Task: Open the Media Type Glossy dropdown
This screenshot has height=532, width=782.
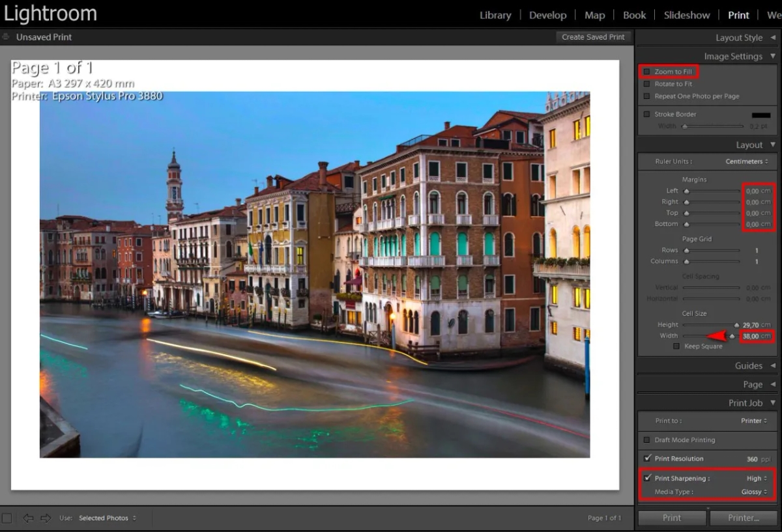Action: click(x=755, y=492)
